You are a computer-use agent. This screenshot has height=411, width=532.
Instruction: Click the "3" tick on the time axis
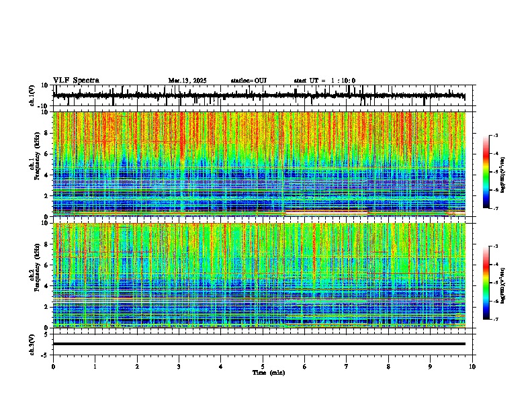coord(179,367)
